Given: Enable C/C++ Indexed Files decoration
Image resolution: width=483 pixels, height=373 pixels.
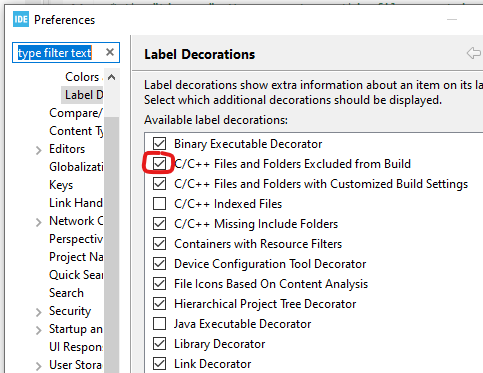Looking at the screenshot, I should pyautogui.click(x=159, y=204).
